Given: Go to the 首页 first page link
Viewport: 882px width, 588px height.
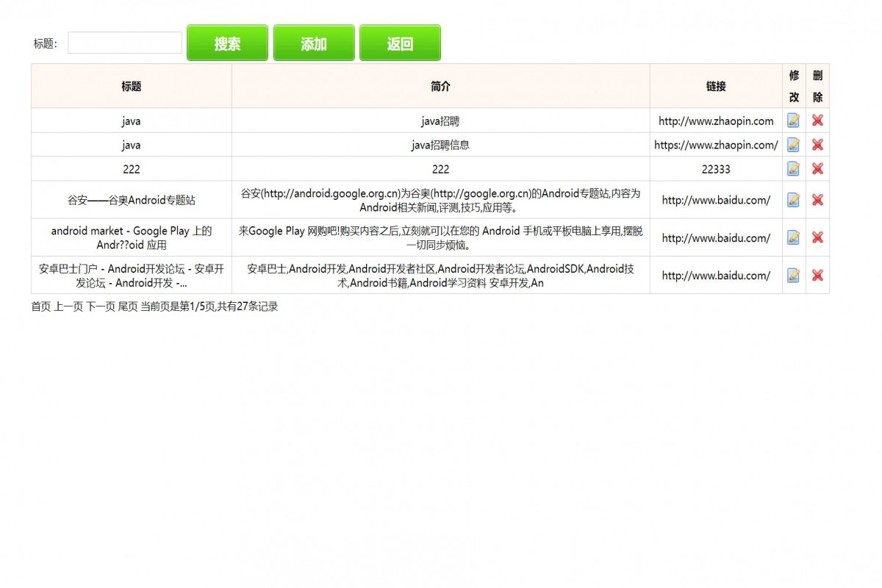Looking at the screenshot, I should pos(40,306).
